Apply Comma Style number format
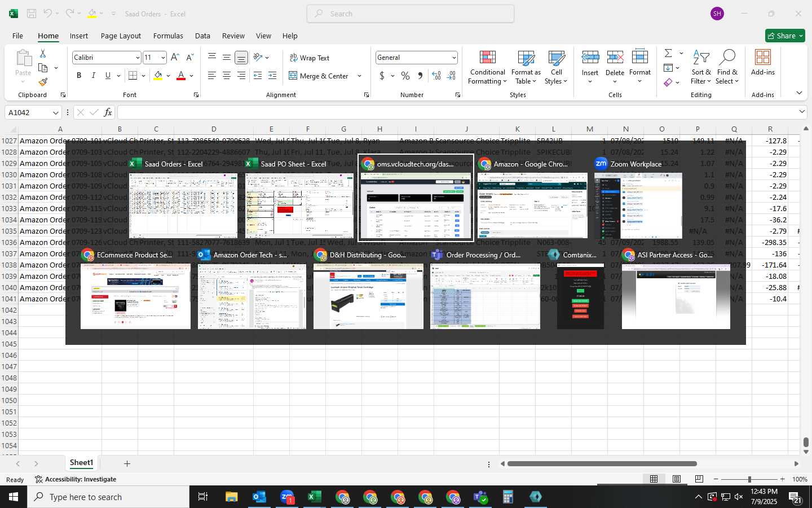This screenshot has height=508, width=812. tap(420, 76)
